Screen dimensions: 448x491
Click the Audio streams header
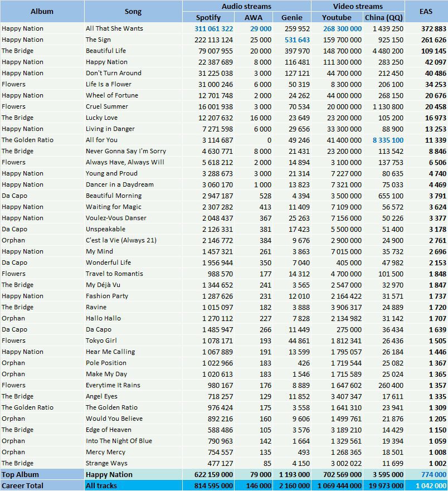(246, 6)
